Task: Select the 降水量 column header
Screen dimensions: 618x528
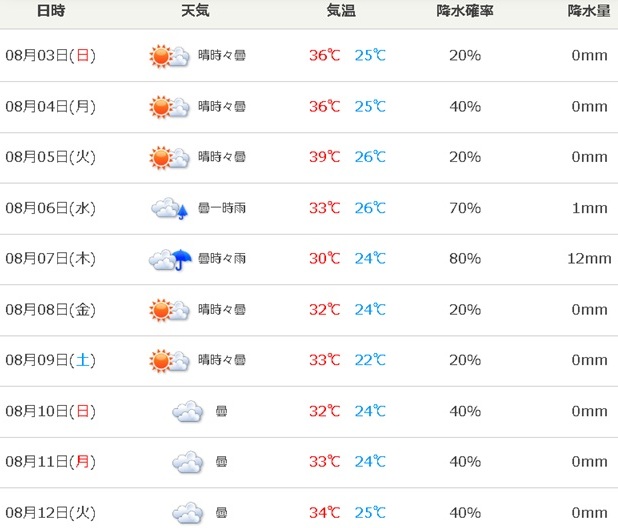Action: [589, 11]
